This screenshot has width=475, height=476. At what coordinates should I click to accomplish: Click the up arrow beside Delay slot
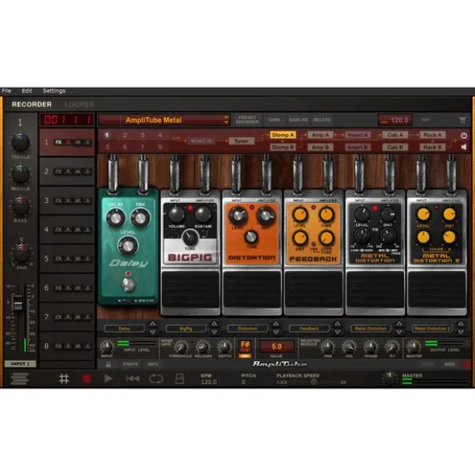tap(153, 324)
